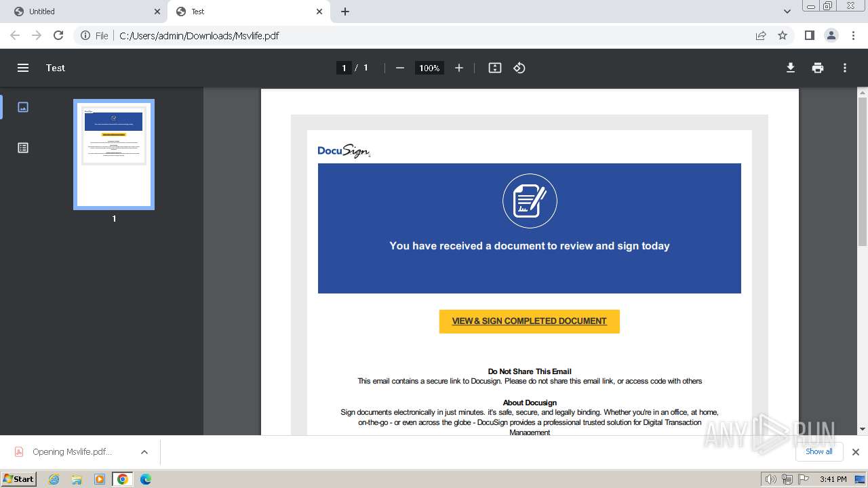Viewport: 868px width, 488px height.
Task: Bookmark this tab with the star icon
Action: coord(783,35)
